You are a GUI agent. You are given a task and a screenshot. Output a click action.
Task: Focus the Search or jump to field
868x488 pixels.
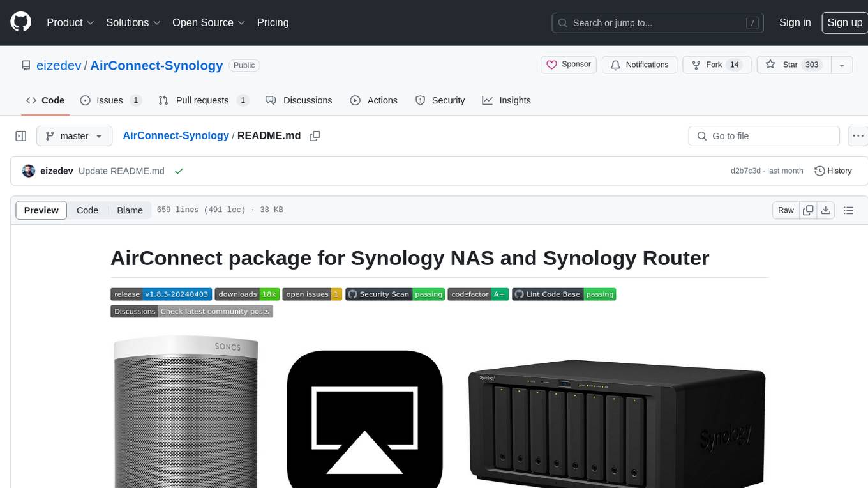pyautogui.click(x=658, y=22)
